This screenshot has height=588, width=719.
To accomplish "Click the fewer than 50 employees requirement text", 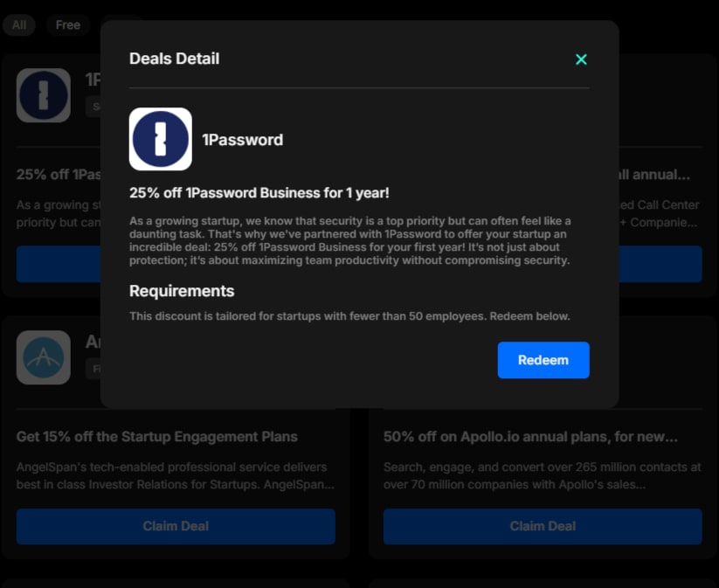I will (349, 316).
